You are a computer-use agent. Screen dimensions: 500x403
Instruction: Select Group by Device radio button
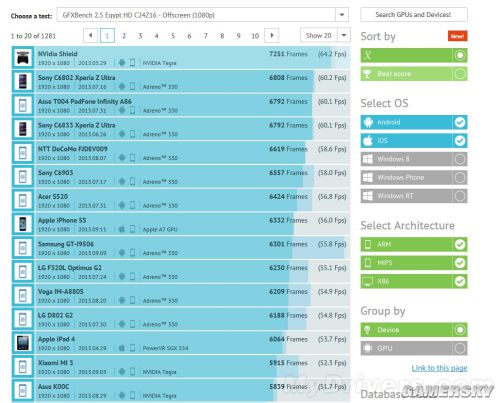[x=460, y=330]
